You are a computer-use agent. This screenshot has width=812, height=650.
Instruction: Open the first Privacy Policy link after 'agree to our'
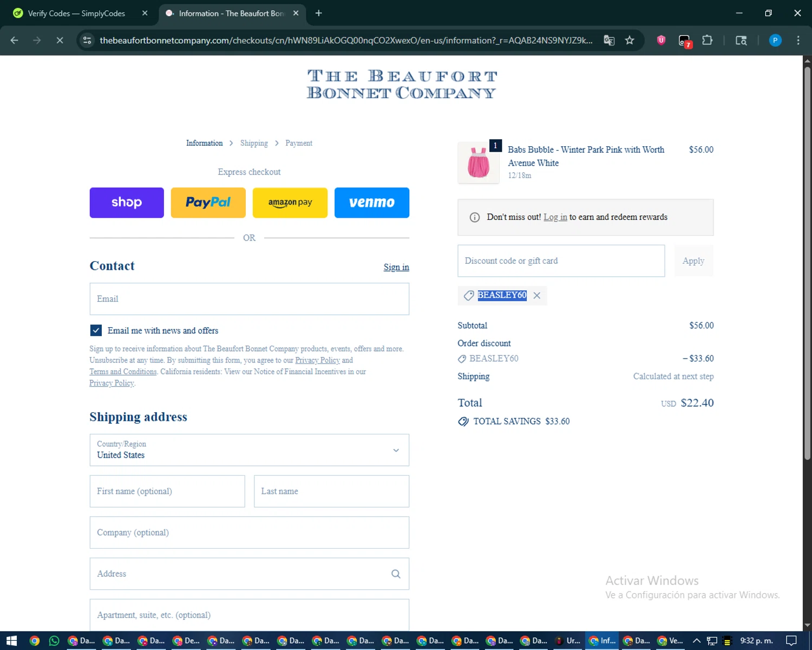(317, 360)
